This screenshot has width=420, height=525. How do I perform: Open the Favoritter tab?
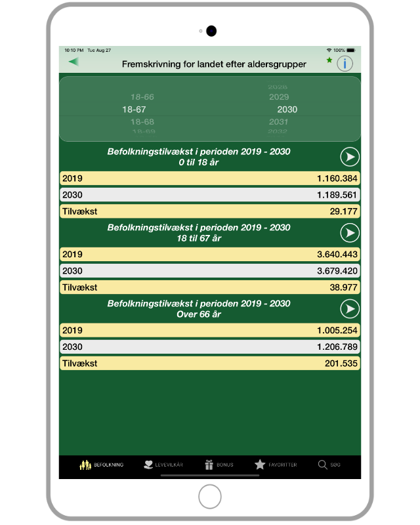[276, 465]
